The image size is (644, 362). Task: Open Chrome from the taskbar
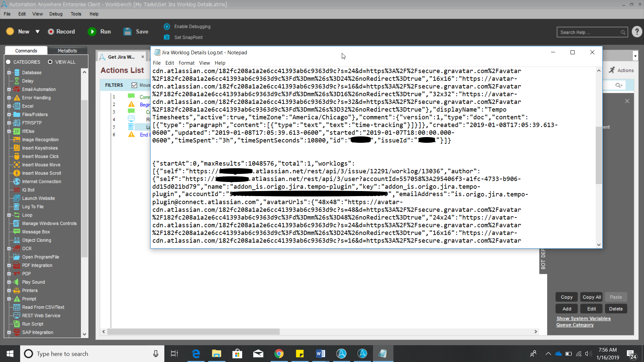click(279, 354)
